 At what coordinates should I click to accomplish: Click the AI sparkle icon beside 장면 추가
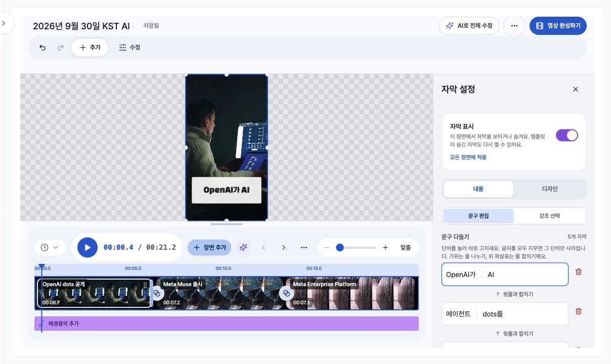pos(243,248)
